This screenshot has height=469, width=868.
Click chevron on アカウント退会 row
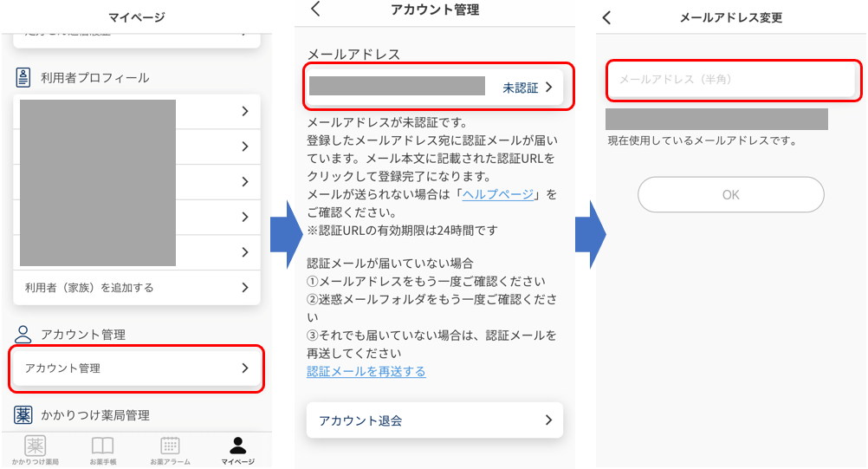point(548,420)
